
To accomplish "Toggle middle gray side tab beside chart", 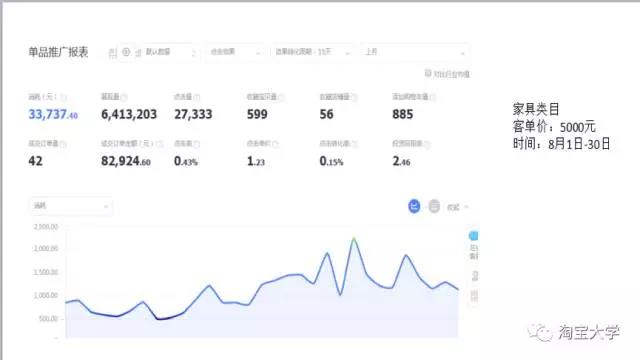I will [474, 276].
